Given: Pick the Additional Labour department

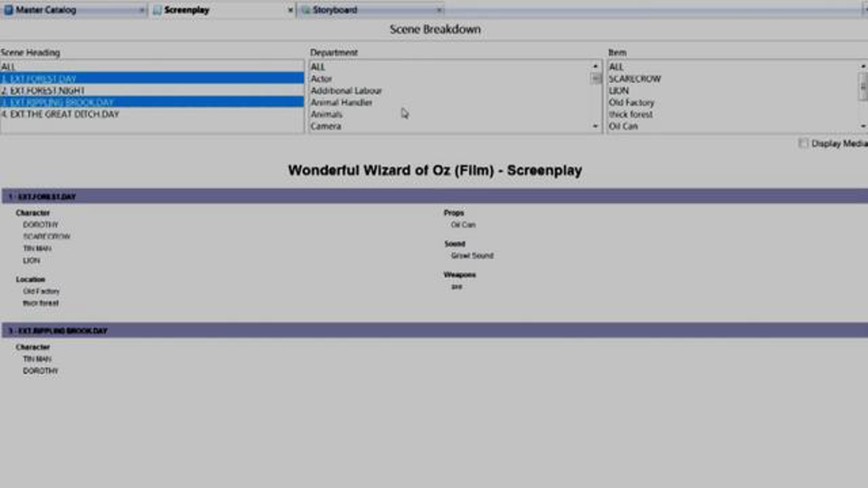Looking at the screenshot, I should coord(450,91).
